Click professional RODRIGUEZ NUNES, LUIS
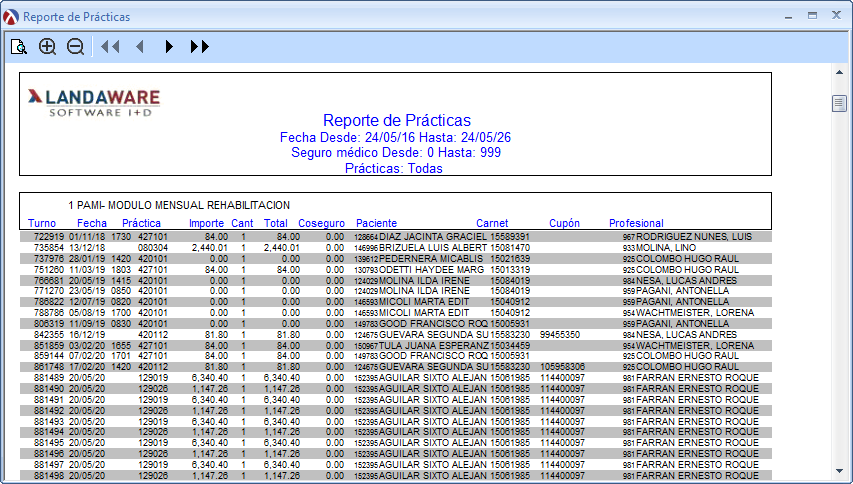Screen dimensions: 853x484 (x=694, y=237)
